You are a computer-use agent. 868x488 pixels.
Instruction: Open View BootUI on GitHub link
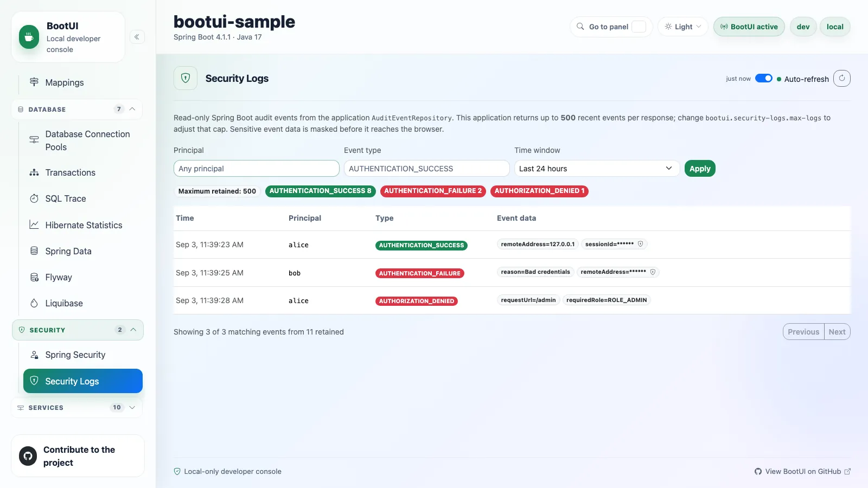click(x=802, y=471)
